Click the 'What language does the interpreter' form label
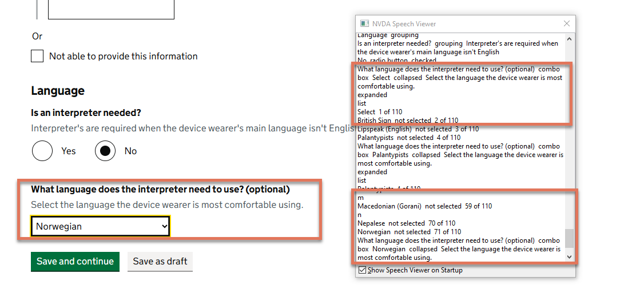Image resolution: width=644 pixels, height=305 pixels. coord(160,189)
